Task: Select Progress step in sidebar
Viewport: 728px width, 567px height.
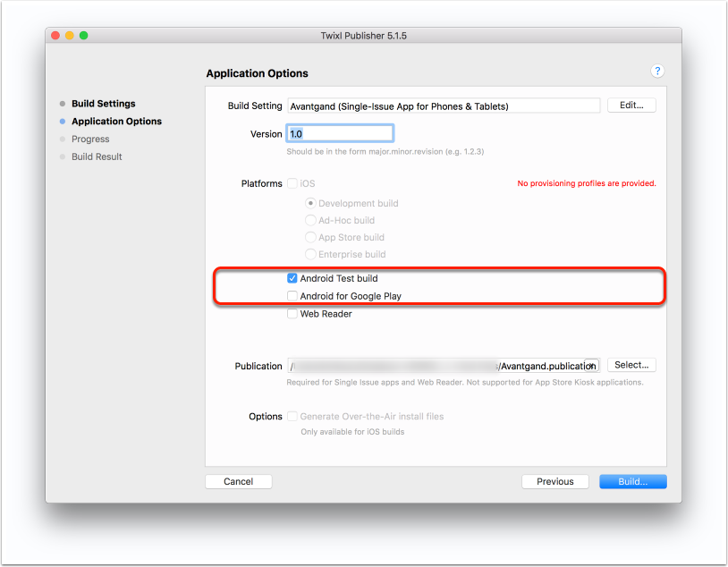Action: [x=90, y=139]
